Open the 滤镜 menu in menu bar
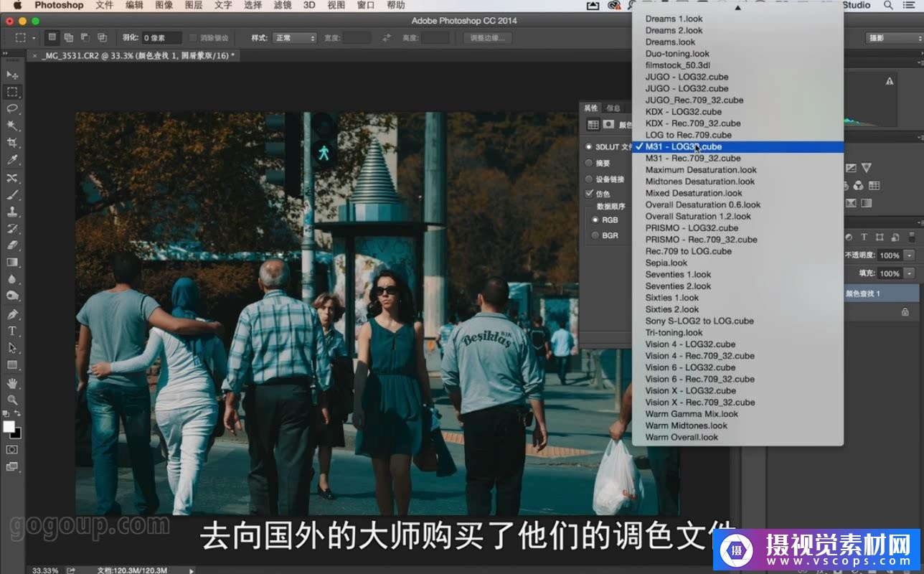Viewport: 924px width, 574px height. pos(280,5)
